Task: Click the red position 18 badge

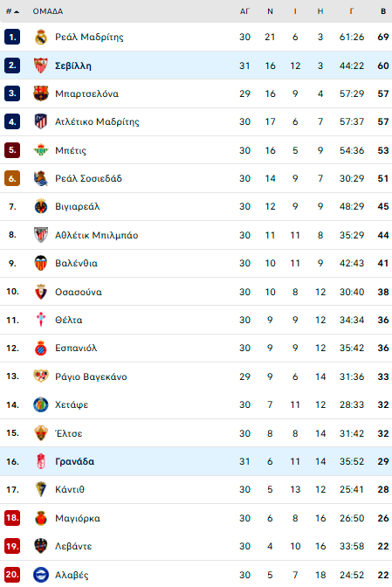Action: 12,518
